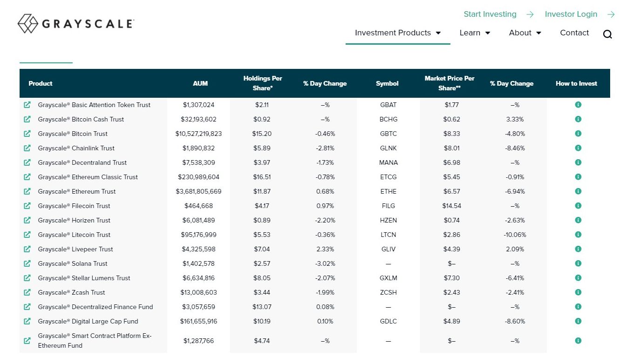Open Grayscale Digital Large Cap Fund link
Viewport: 626px width, 364px height.
[x=88, y=321]
